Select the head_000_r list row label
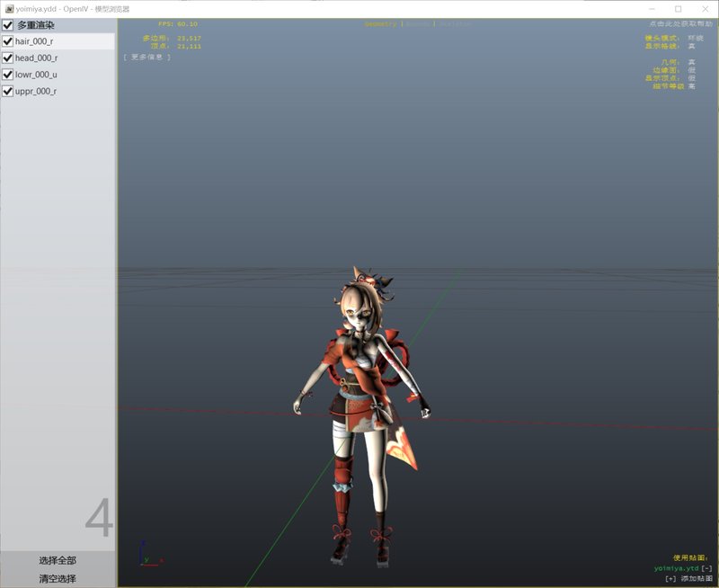Screen dimensions: 719x588 36,58
